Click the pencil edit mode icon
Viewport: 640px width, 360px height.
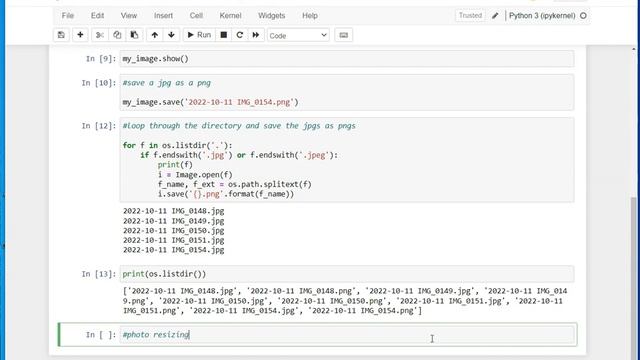495,16
